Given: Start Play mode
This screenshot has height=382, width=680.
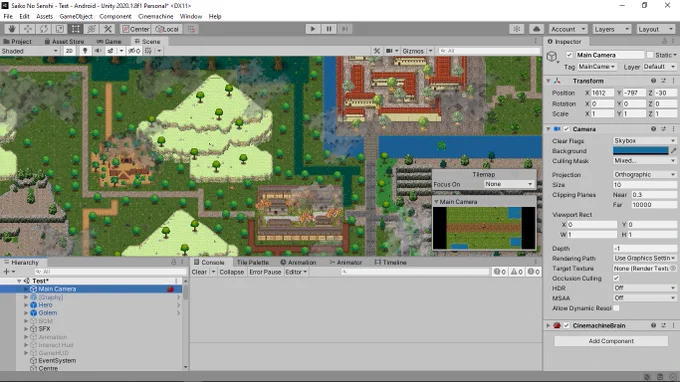Looking at the screenshot, I should tap(313, 29).
